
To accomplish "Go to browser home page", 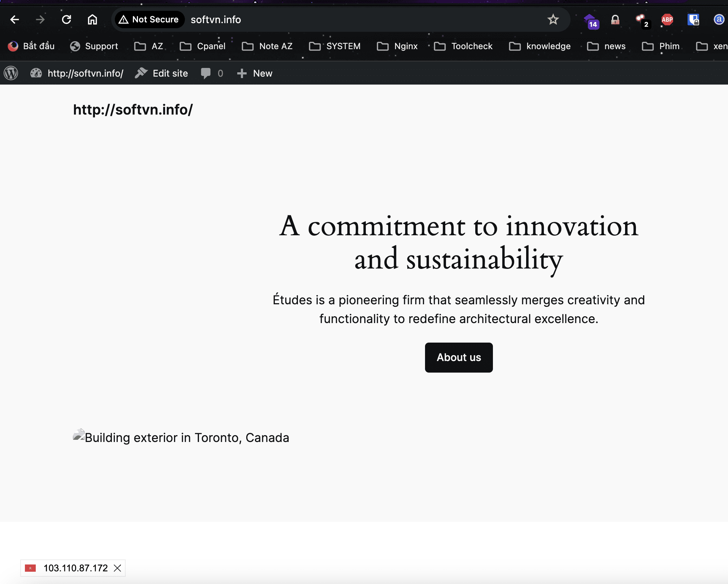I will pyautogui.click(x=92, y=20).
